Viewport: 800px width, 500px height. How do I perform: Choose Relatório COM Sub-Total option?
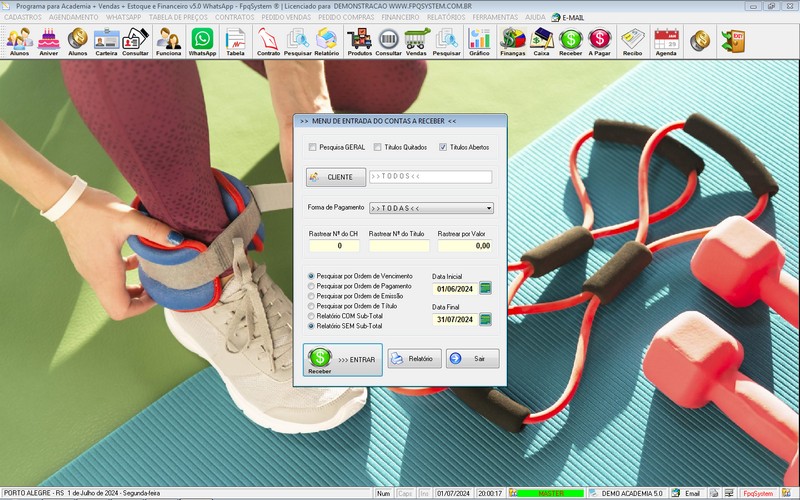click(311, 316)
